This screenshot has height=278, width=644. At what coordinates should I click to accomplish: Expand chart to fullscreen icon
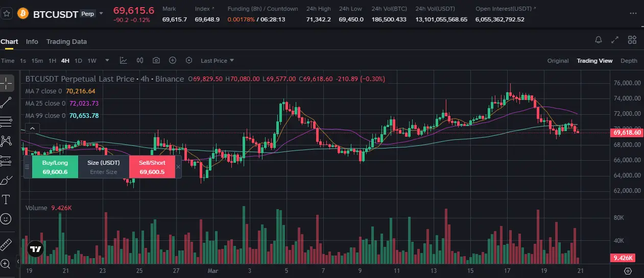(x=615, y=40)
